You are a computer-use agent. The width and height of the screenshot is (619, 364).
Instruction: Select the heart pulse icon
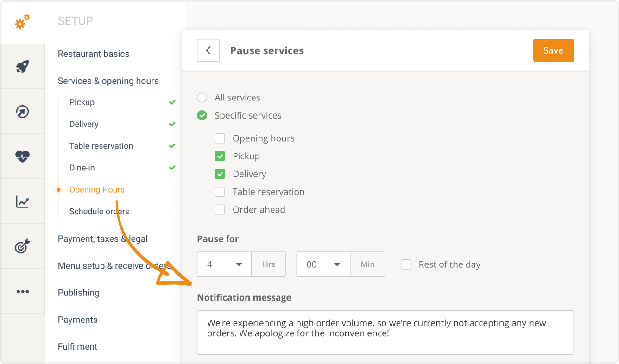click(22, 157)
